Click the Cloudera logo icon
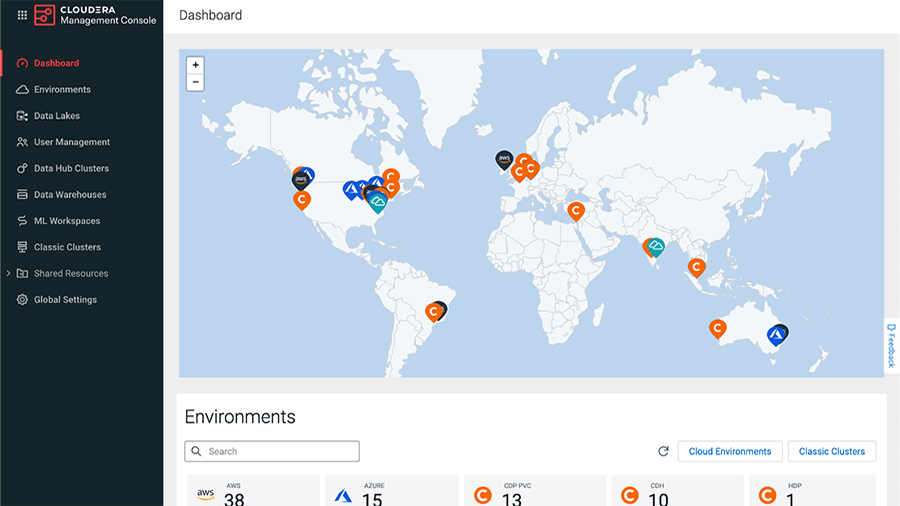This screenshot has height=506, width=900. (44, 15)
